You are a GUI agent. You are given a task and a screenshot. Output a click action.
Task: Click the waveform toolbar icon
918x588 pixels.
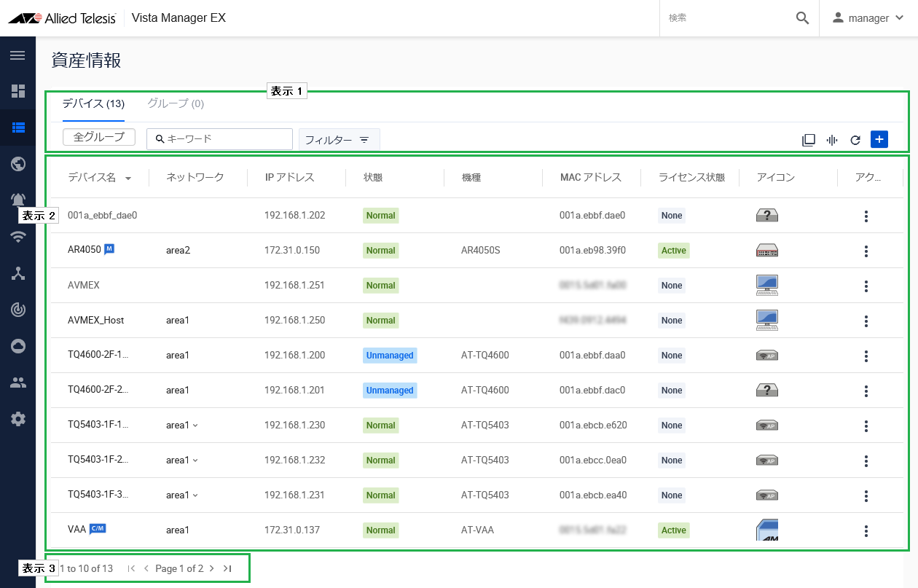tap(832, 140)
